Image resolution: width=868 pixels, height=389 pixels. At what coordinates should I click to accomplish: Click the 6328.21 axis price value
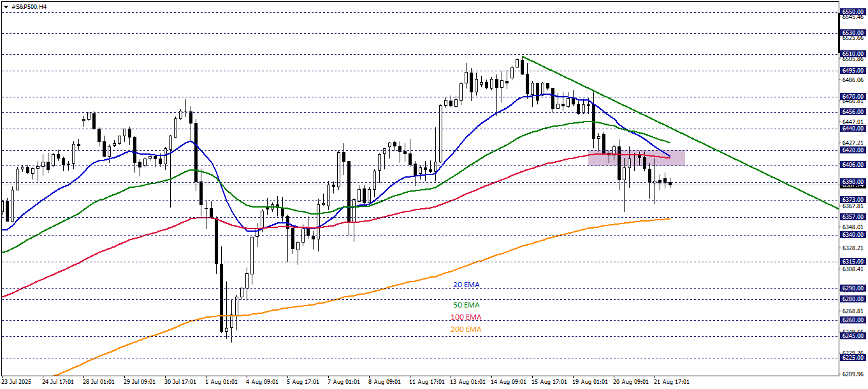click(x=853, y=248)
